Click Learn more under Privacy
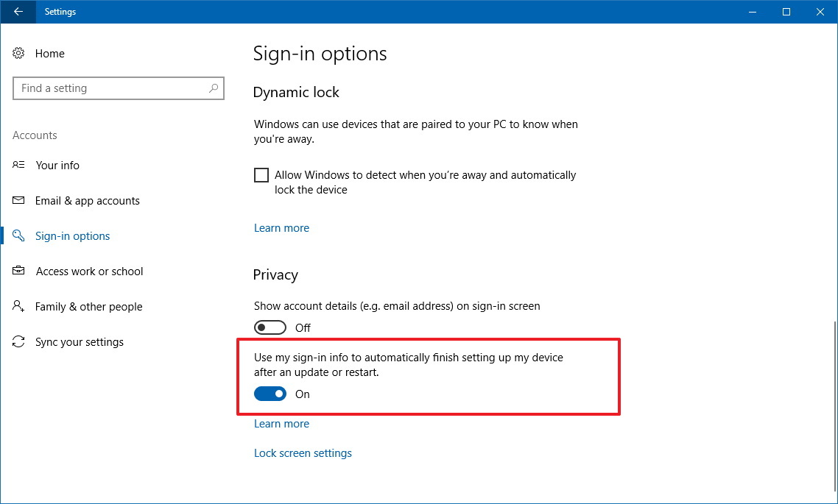The image size is (838, 504). [x=281, y=423]
